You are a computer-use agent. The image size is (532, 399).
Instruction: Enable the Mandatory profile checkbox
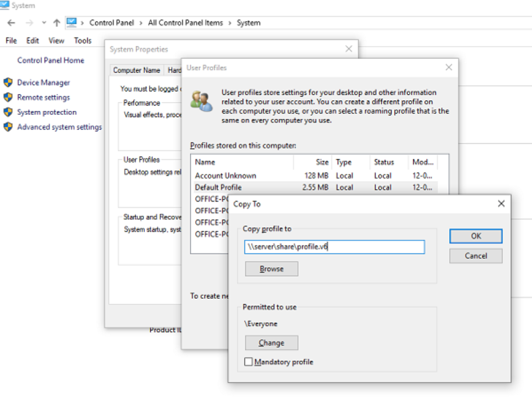pyautogui.click(x=248, y=362)
